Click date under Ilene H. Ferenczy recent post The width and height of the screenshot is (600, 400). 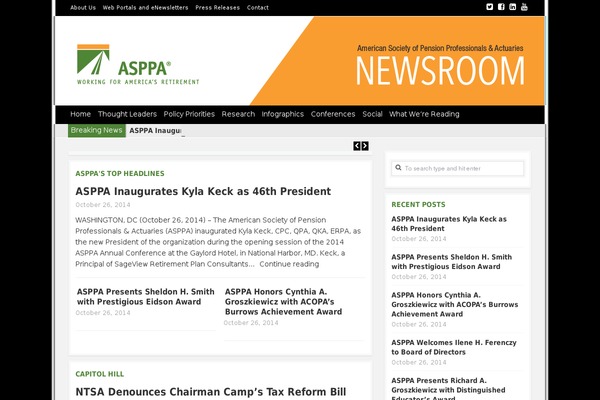[419, 362]
